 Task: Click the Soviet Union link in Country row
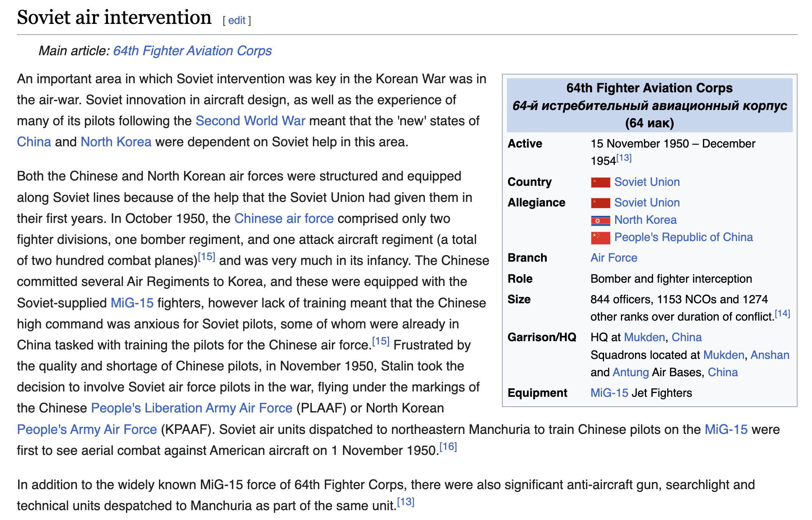point(646,182)
